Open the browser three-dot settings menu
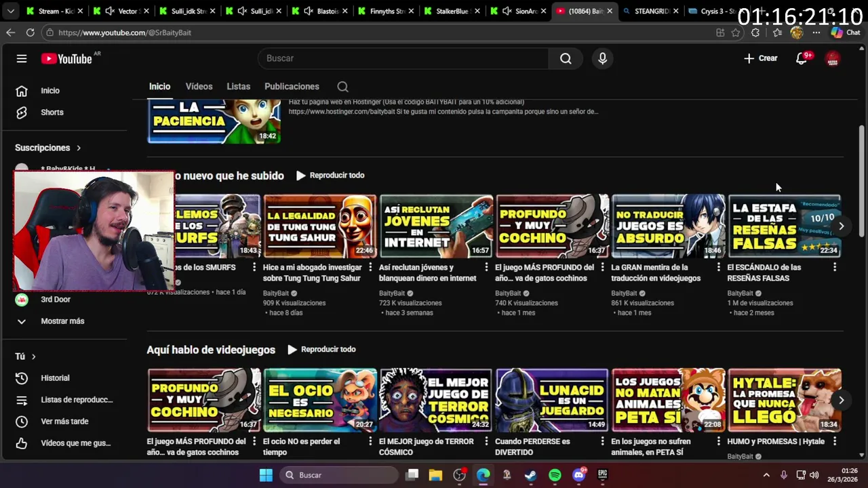The height and width of the screenshot is (488, 868). pyautogui.click(x=816, y=33)
